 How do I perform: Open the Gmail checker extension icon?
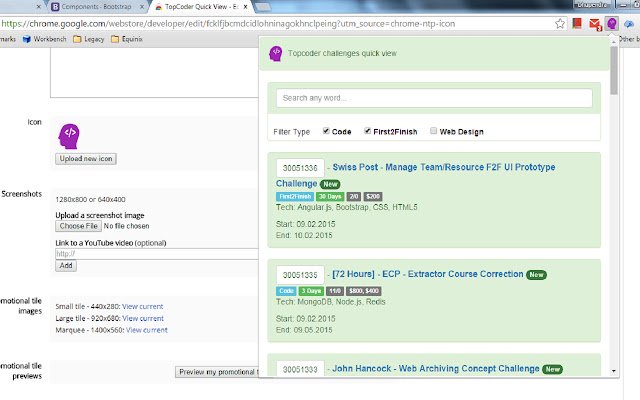(595, 24)
